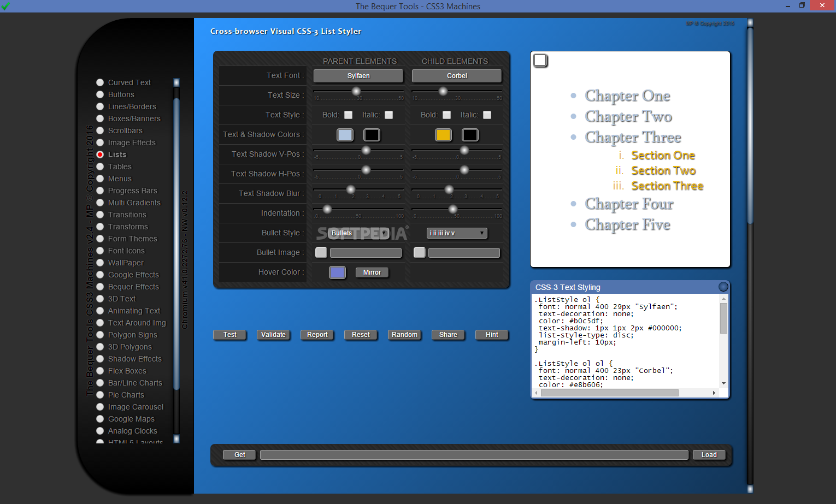This screenshot has width=836, height=504.
Task: Open the child Text Font selector showing Corbel
Action: click(457, 75)
